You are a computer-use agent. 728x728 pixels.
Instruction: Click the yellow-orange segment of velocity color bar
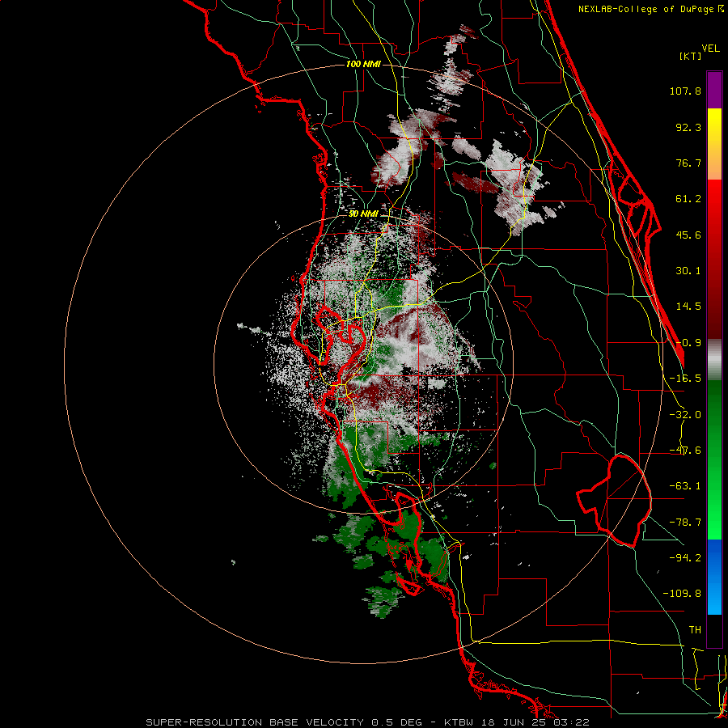714,144
